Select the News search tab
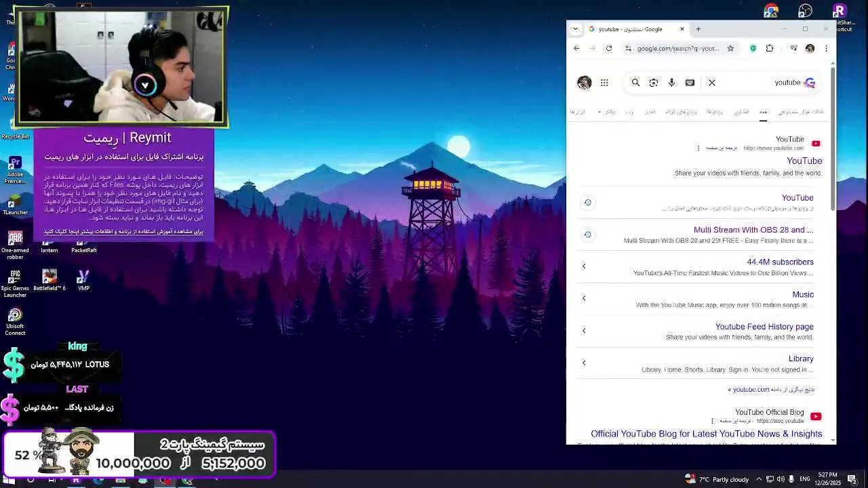Image resolution: width=868 pixels, height=488 pixels. pyautogui.click(x=649, y=112)
